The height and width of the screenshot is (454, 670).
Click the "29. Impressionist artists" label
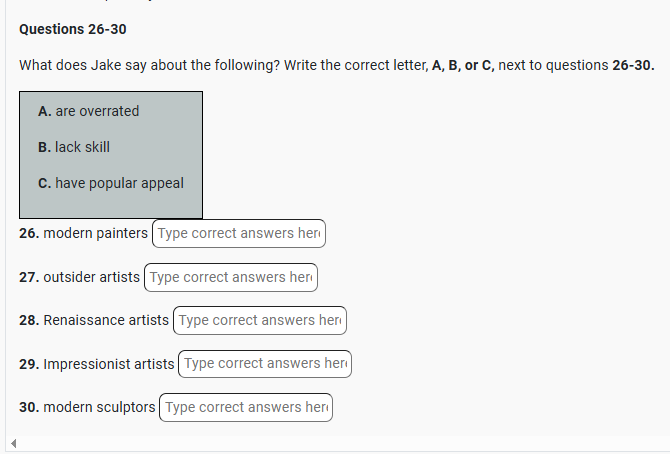coord(96,363)
